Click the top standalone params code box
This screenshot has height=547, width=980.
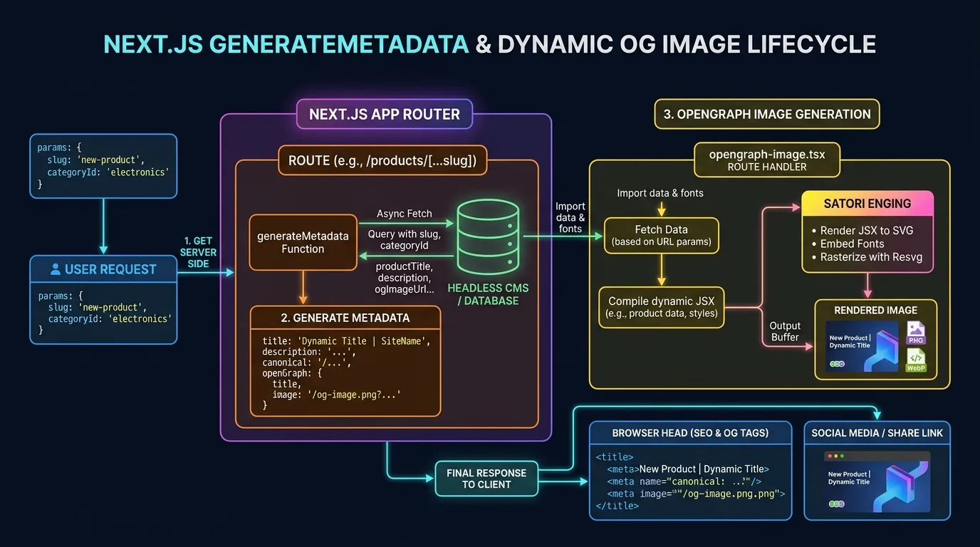click(x=103, y=166)
